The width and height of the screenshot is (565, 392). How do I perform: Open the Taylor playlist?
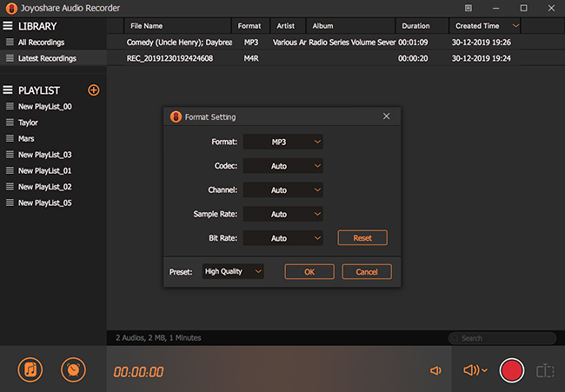point(29,123)
